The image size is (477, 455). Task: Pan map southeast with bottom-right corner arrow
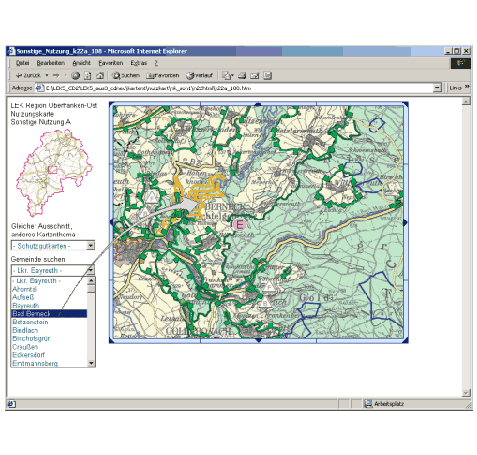(x=405, y=340)
